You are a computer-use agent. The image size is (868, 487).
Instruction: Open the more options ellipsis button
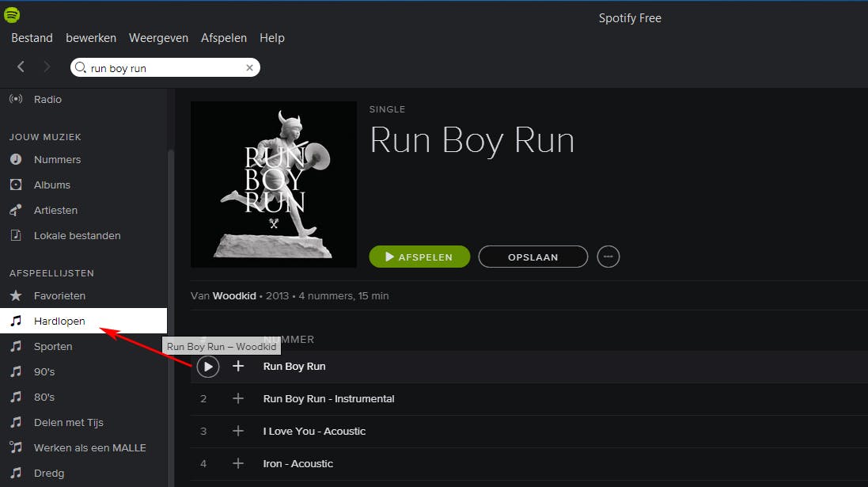tap(608, 257)
